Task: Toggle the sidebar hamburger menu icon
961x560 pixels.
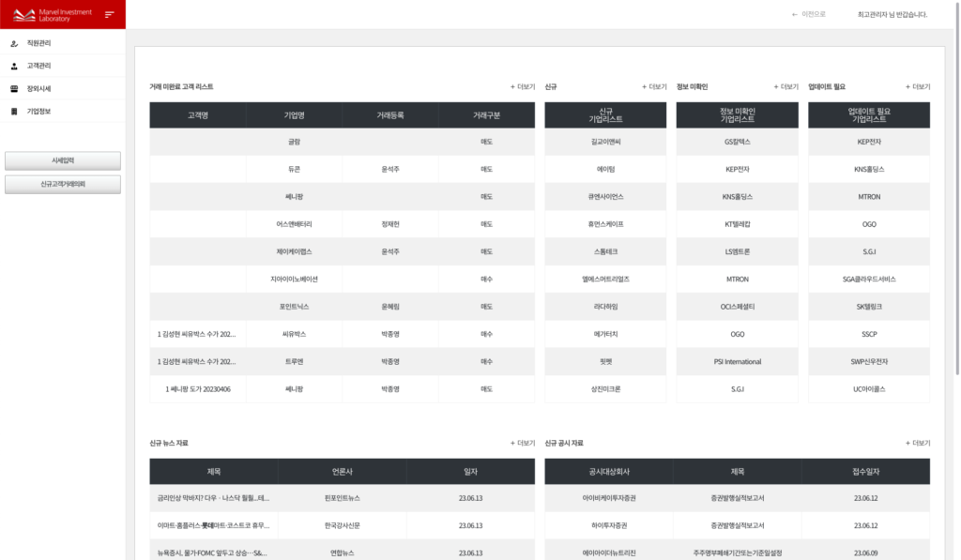Action: click(110, 14)
